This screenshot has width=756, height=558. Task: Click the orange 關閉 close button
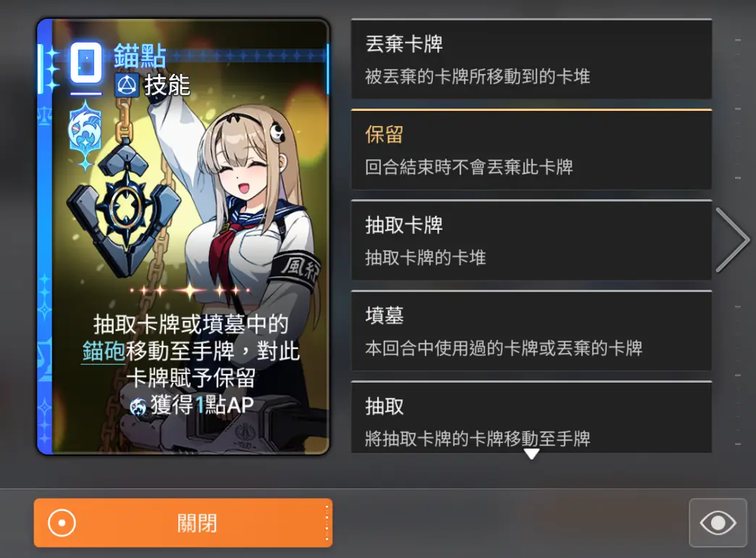[x=183, y=522]
